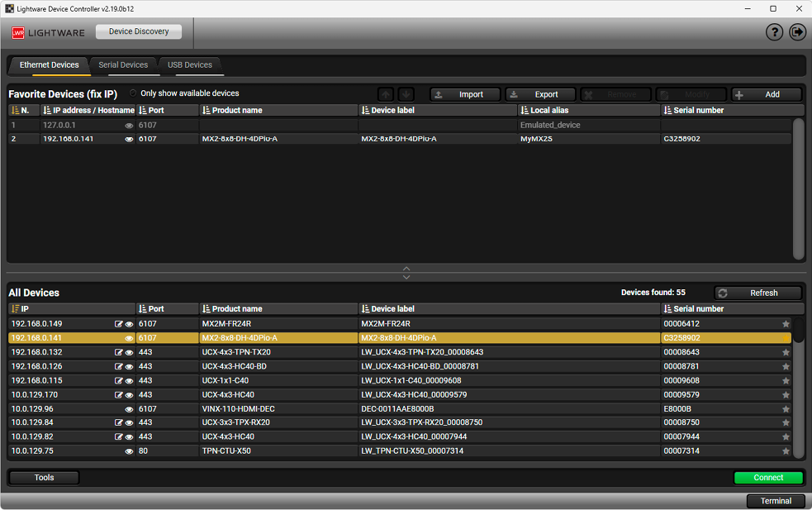Click the Lightware logo in header

48,32
